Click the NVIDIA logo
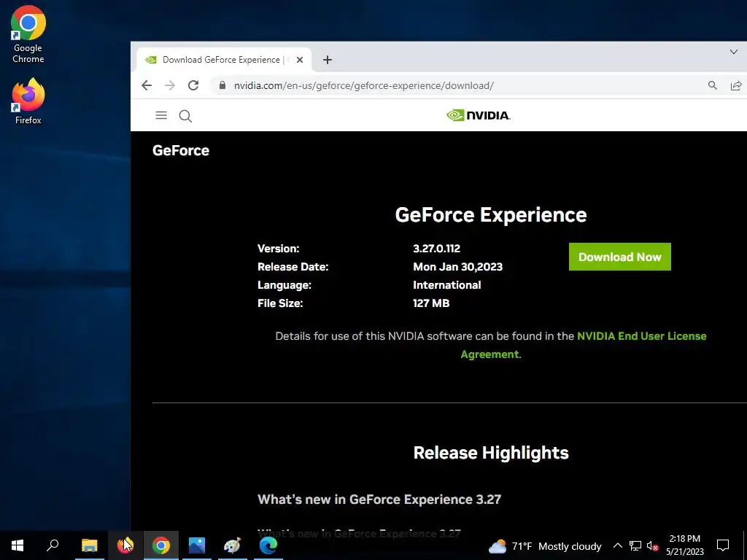The width and height of the screenshot is (747, 560). [478, 115]
